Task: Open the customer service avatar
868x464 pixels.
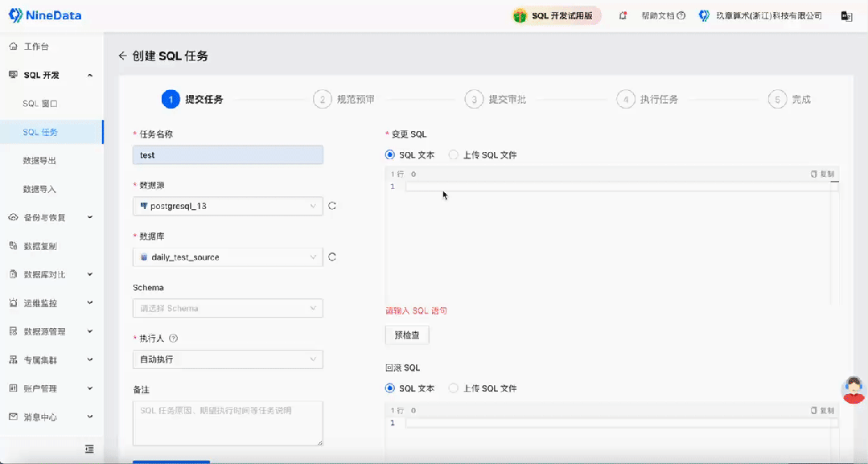Action: click(854, 390)
